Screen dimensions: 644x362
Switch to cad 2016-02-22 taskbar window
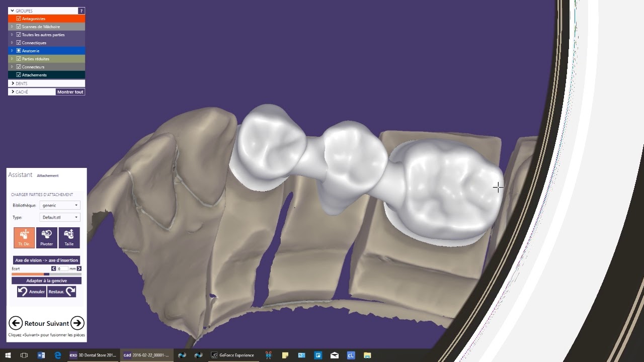(147, 355)
